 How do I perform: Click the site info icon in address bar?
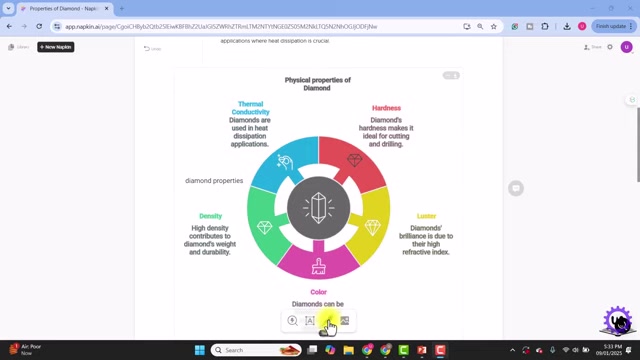[57, 27]
